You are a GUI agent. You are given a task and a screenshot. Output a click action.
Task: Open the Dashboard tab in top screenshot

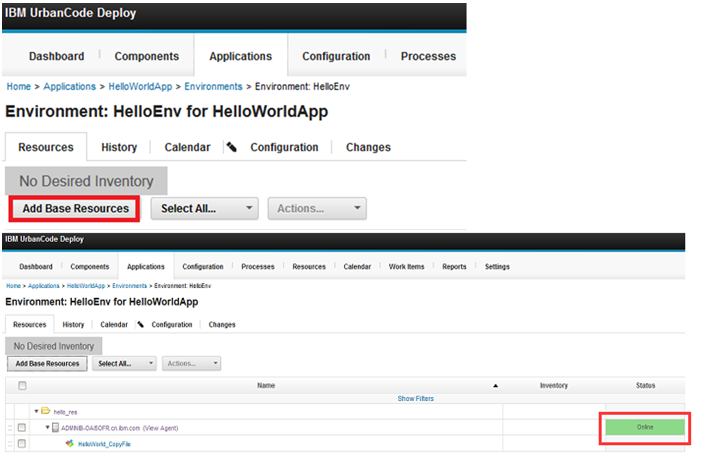(x=56, y=56)
